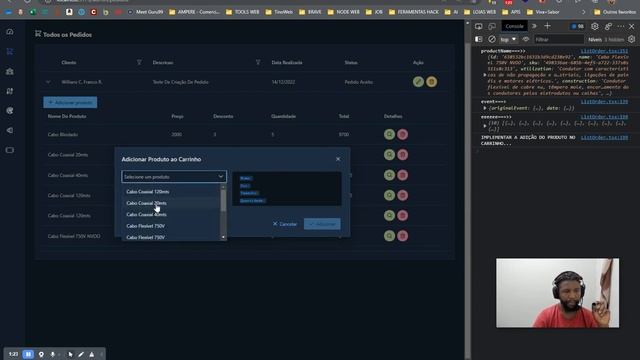The width and height of the screenshot is (640, 360).
Task: Open DevTools more options ellipsis
Action: (x=621, y=26)
